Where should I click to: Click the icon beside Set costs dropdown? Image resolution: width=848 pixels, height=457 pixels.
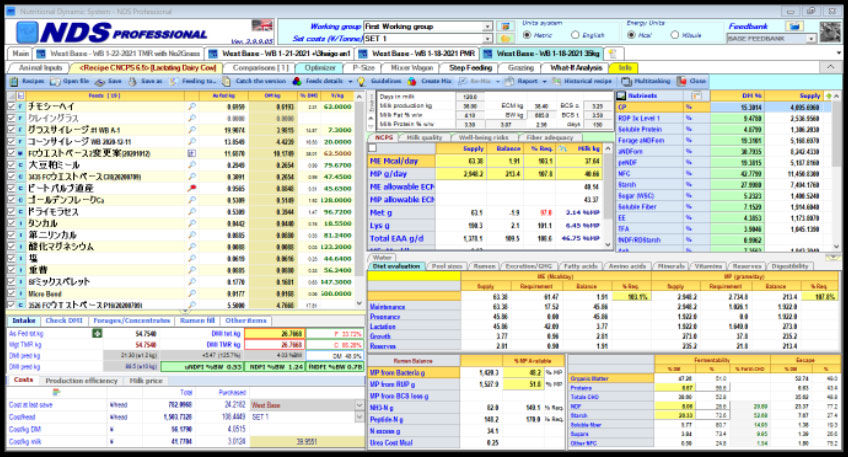pos(505,38)
